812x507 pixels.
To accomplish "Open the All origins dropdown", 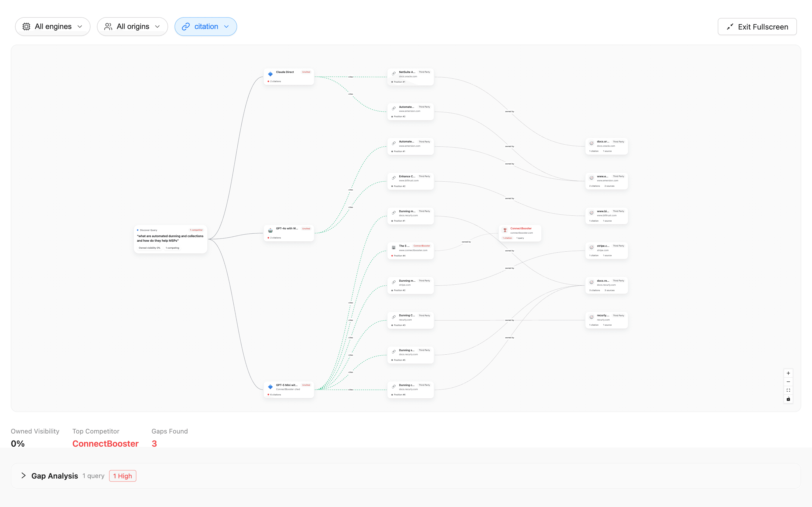I will coord(133,26).
